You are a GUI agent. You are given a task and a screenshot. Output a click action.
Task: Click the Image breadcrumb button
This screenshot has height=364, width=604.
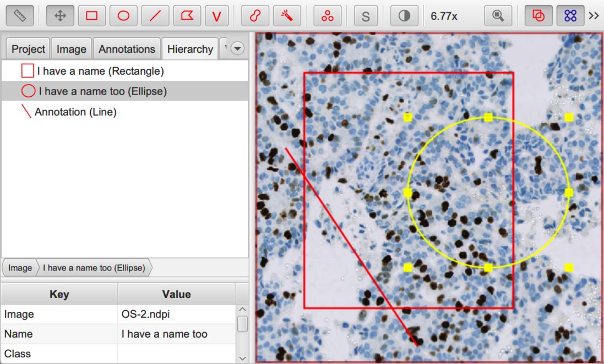pyautogui.click(x=20, y=268)
